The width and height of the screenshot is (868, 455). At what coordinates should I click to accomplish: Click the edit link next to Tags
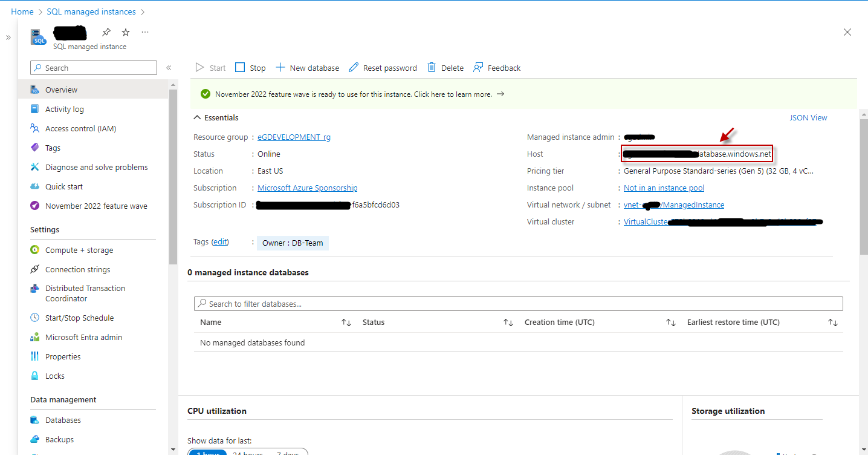click(220, 241)
